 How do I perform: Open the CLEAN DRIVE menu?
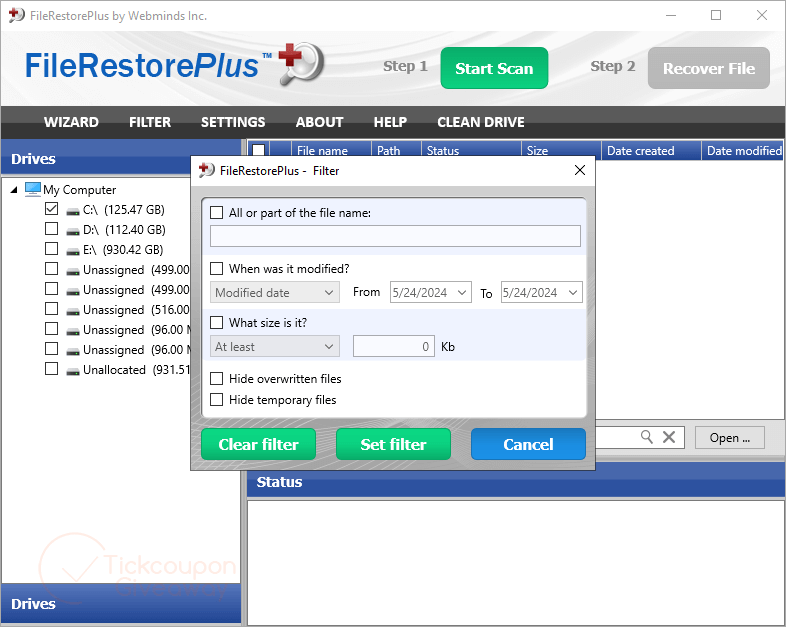pos(481,122)
